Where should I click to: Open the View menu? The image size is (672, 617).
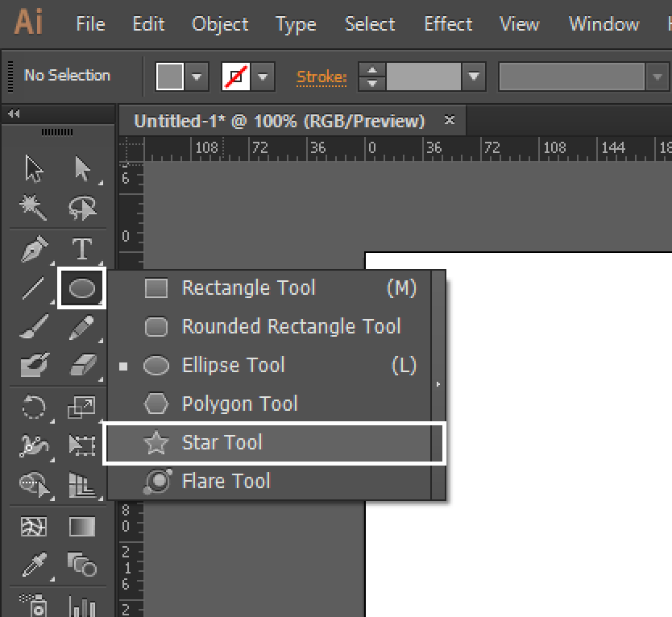(520, 24)
